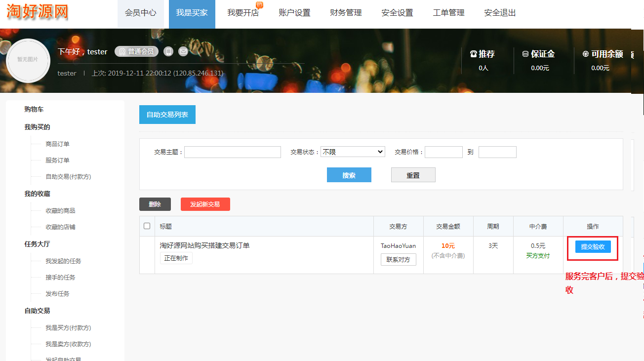Switch to the 自助交易列表 tab
Screen dimensions: 644x361
167,115
